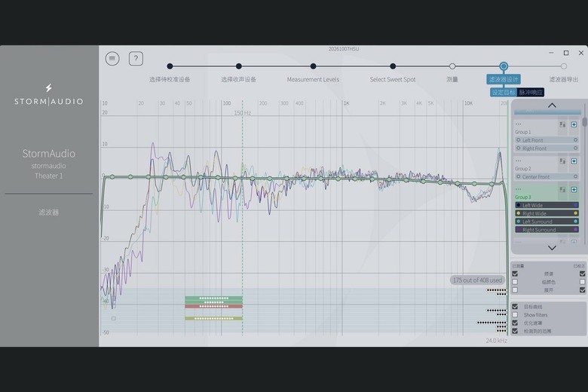
Task: Select Left Surround speaker row
Action: coord(547,222)
